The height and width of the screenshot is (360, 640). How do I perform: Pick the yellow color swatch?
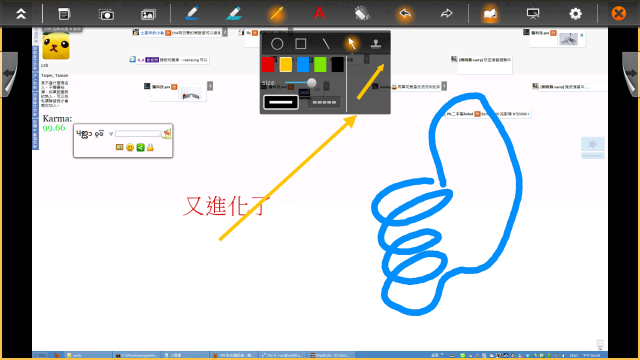pyautogui.click(x=286, y=64)
